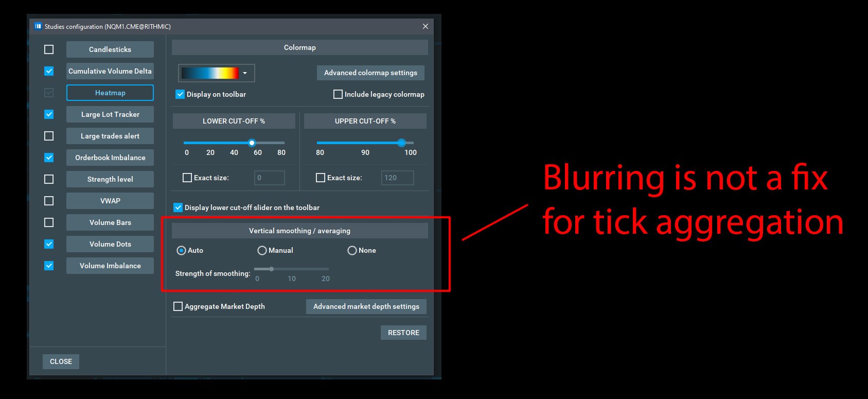Enable the Aggregate Market Depth checkbox

point(178,306)
